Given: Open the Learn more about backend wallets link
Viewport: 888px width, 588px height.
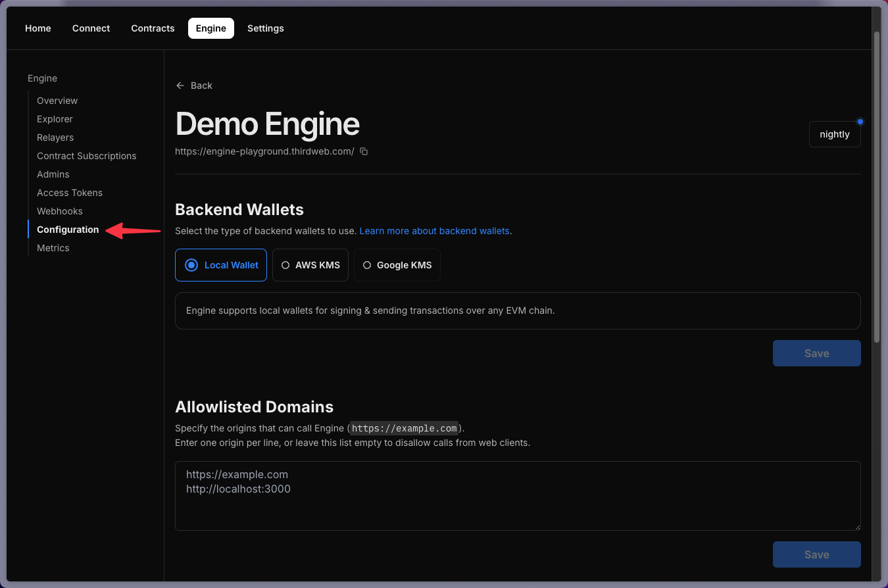Looking at the screenshot, I should pyautogui.click(x=434, y=231).
